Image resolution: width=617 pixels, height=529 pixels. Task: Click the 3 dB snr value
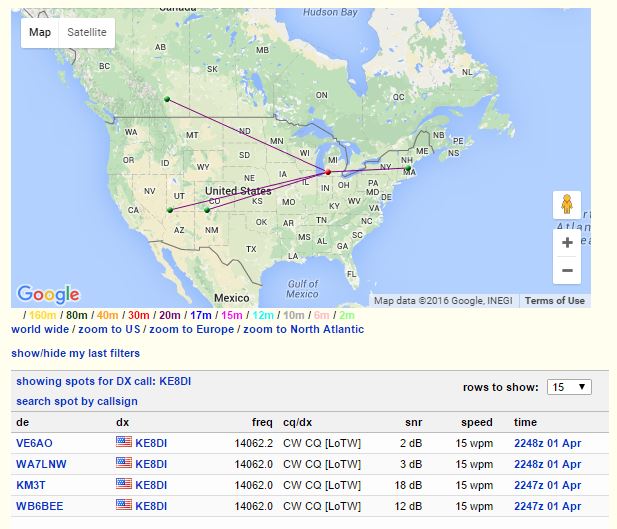pos(411,464)
